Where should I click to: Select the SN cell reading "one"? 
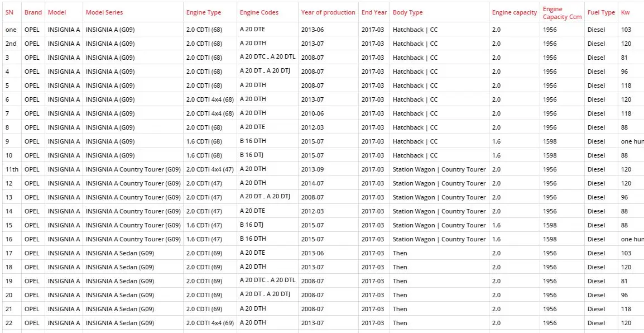(11, 30)
